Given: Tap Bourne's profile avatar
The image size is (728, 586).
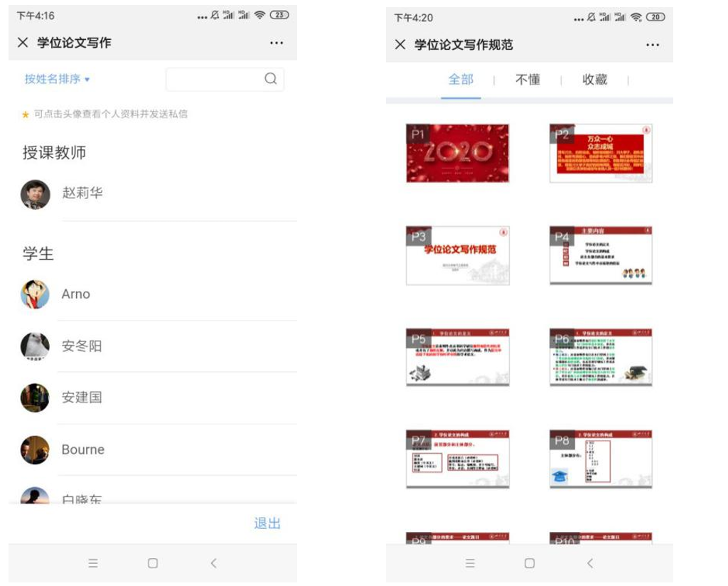Looking at the screenshot, I should pyautogui.click(x=36, y=450).
